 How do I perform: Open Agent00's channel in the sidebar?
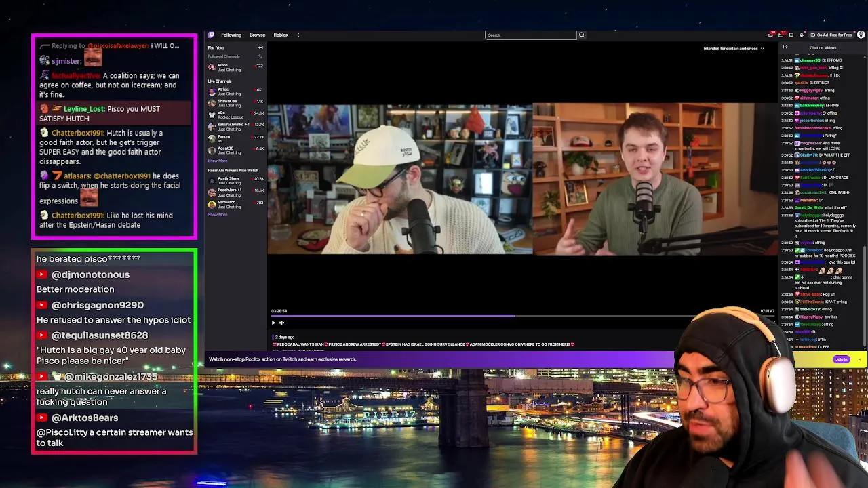tap(235, 150)
